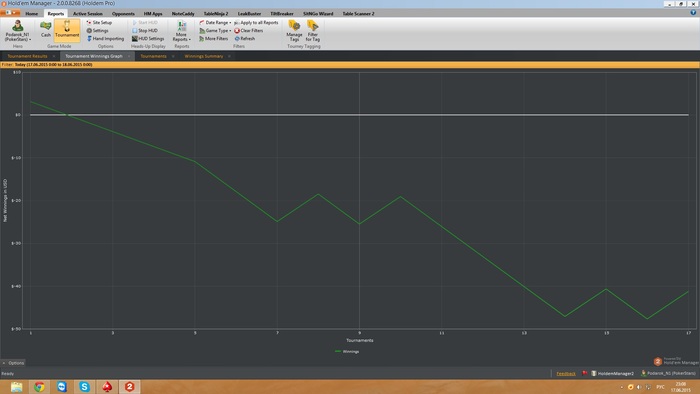Select Tournament Winnings Graph tab
The image size is (700, 394).
(94, 56)
